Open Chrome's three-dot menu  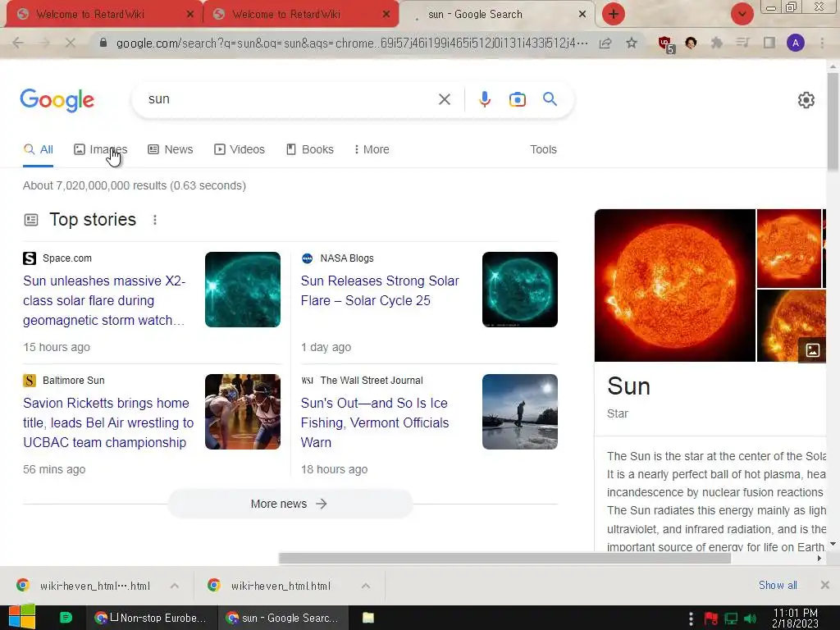822,43
